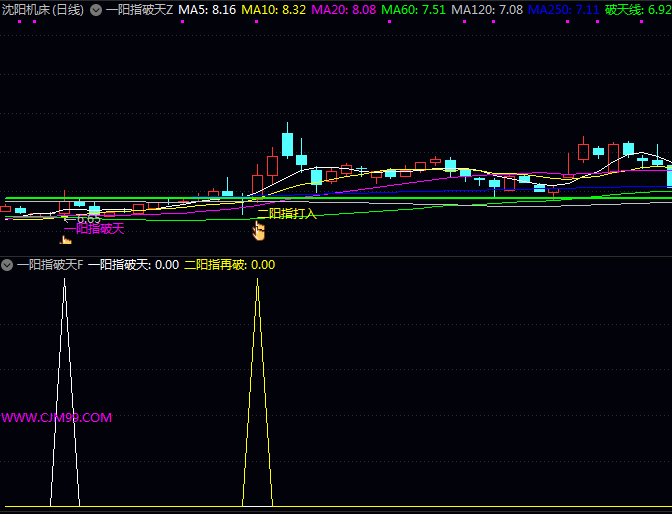The width and height of the screenshot is (672, 514).
Task: Expand the 一阳指破天F indicator dropdown arrow
Action: 7,265
